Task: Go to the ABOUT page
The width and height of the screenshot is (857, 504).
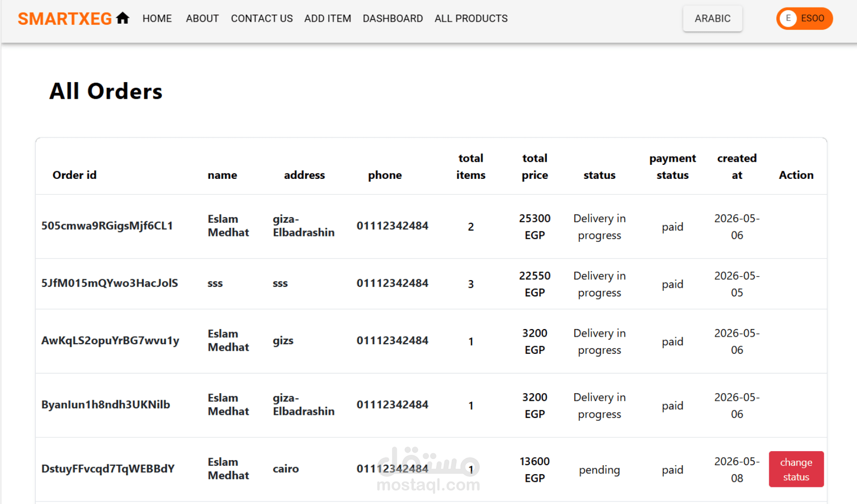Action: pyautogui.click(x=202, y=19)
